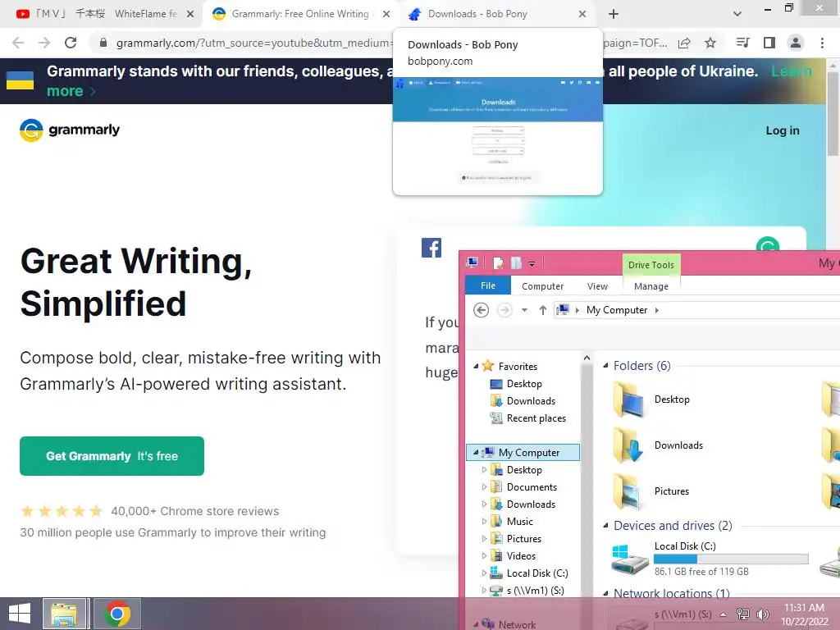Go up one folder level in Explorer
Image resolution: width=840 pixels, height=630 pixels.
542,309
